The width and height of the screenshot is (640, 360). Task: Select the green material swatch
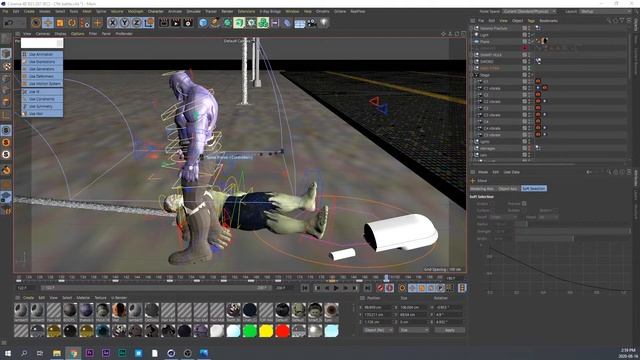click(x=250, y=331)
